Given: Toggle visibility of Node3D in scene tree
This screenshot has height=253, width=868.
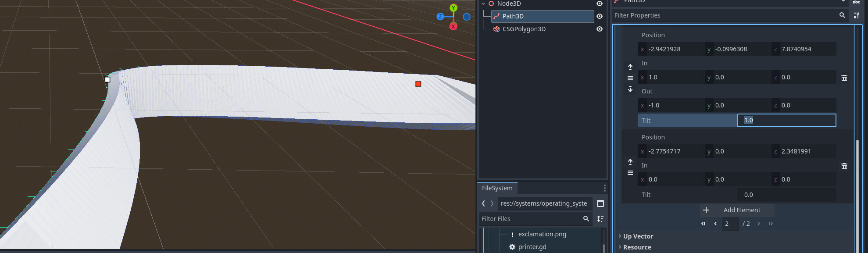Looking at the screenshot, I should (600, 4).
